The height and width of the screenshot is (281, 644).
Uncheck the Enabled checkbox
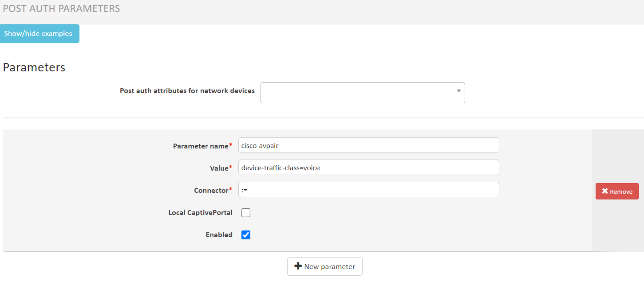[246, 235]
